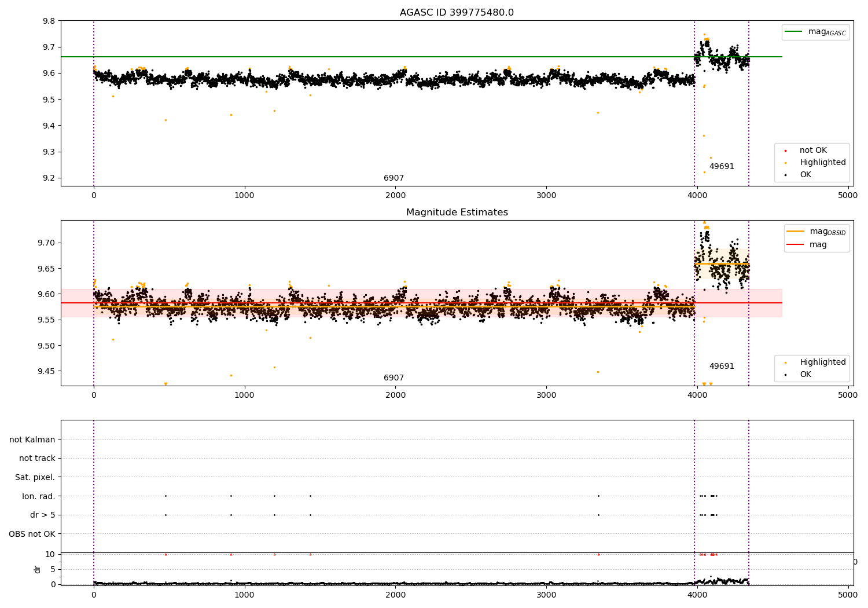The image size is (868, 608).
Task: Click the 9.5 y-axis tick in top plot
Action: pyautogui.click(x=50, y=100)
